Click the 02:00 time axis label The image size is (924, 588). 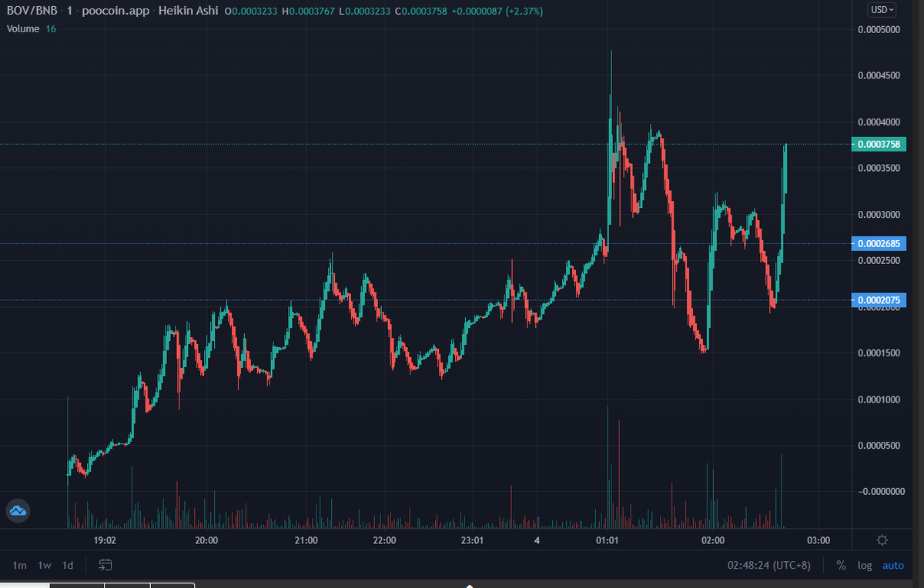[714, 540]
